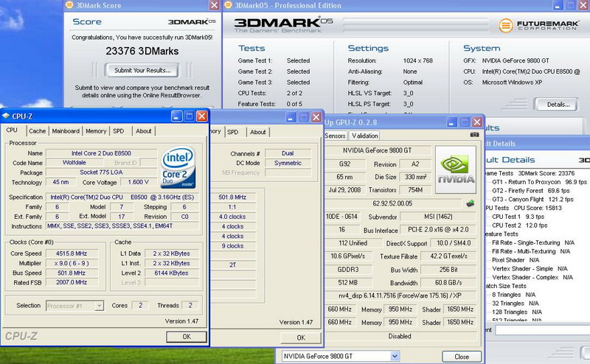Viewport: 590px width, 364px height.
Task: Open the CPU tab in front CPU-Z
Action: (12, 130)
